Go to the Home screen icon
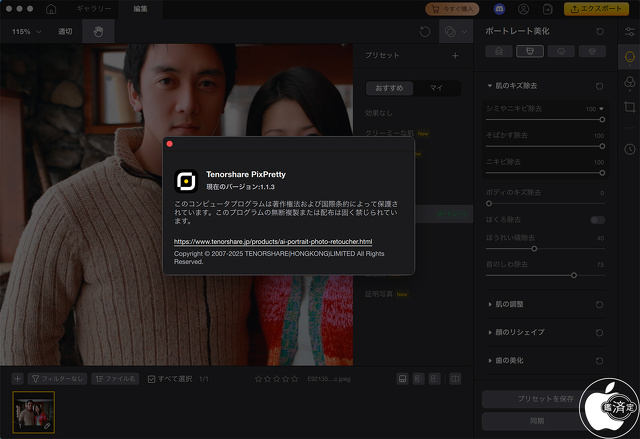The width and height of the screenshot is (640, 439). point(51,9)
